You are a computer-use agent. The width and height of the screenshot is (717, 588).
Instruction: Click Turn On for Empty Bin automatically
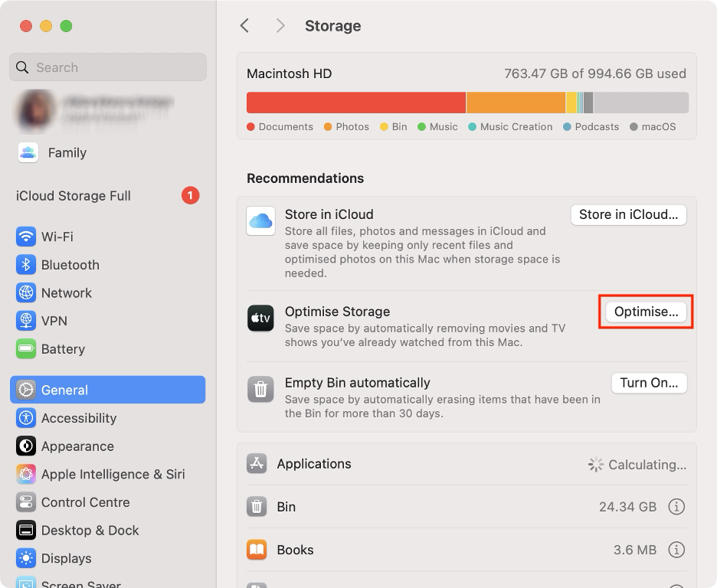click(649, 383)
